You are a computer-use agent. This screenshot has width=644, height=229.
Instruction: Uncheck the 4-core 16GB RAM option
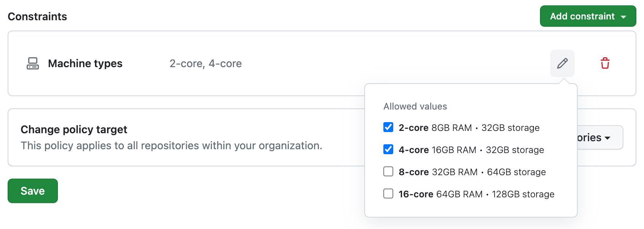[388, 150]
